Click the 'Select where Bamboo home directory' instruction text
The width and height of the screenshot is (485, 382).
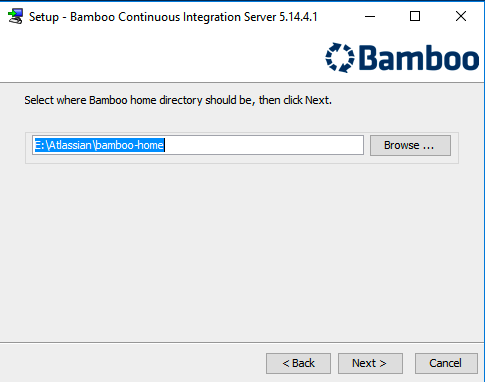tap(113, 100)
